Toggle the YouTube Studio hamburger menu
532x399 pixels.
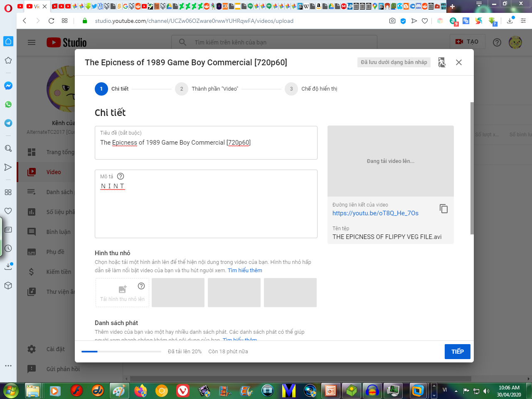[x=32, y=42]
